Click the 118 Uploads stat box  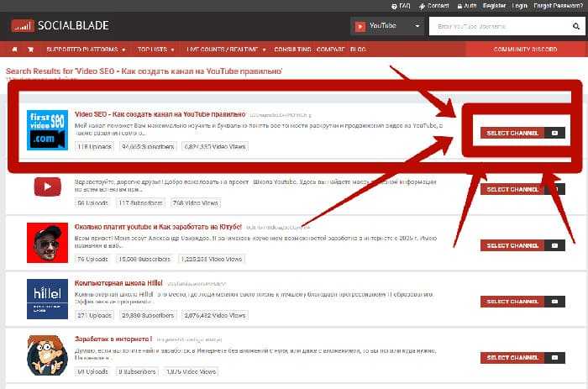pyautogui.click(x=94, y=147)
